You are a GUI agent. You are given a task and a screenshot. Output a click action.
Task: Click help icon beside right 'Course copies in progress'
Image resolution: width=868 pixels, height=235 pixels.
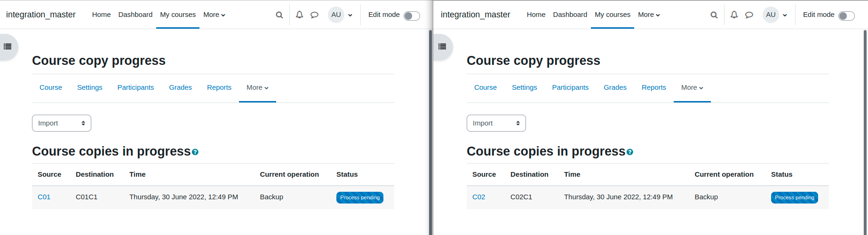tap(630, 152)
